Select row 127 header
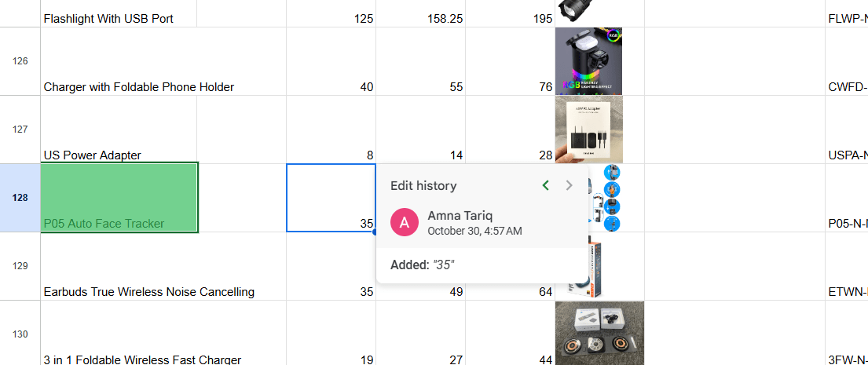 [20, 130]
